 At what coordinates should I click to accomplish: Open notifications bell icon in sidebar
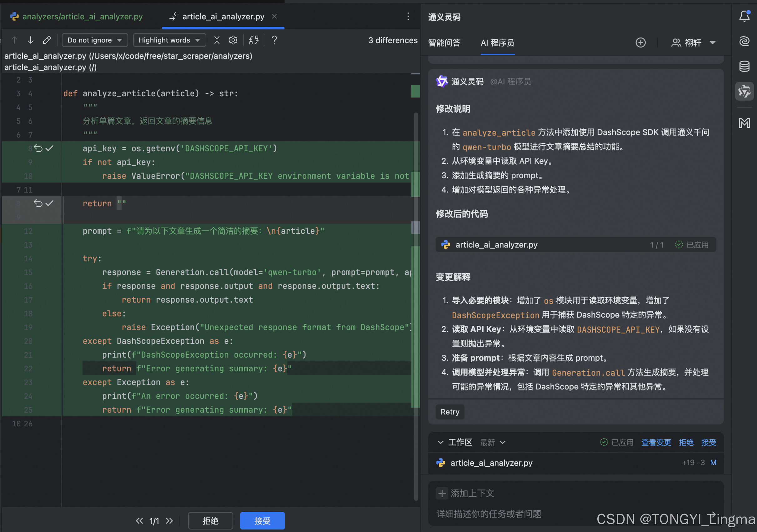pos(744,16)
